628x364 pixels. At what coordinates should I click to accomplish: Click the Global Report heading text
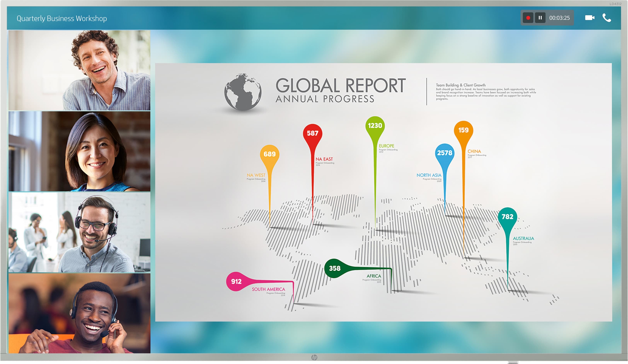pos(340,85)
